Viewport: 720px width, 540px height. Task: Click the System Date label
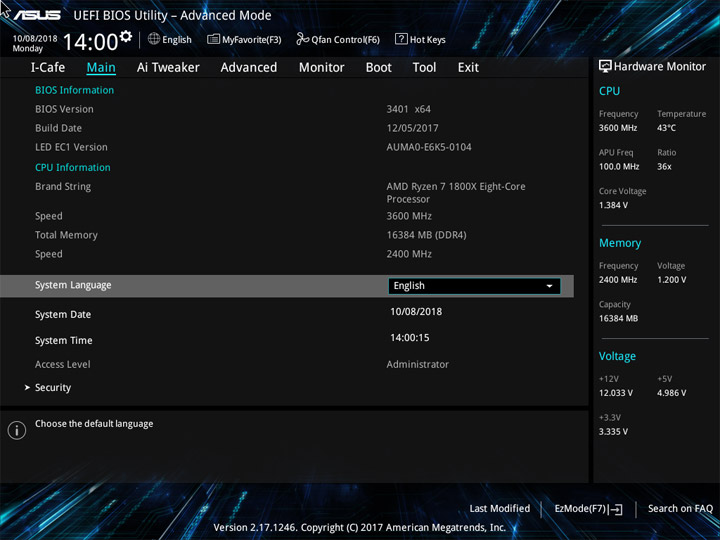[63, 315]
